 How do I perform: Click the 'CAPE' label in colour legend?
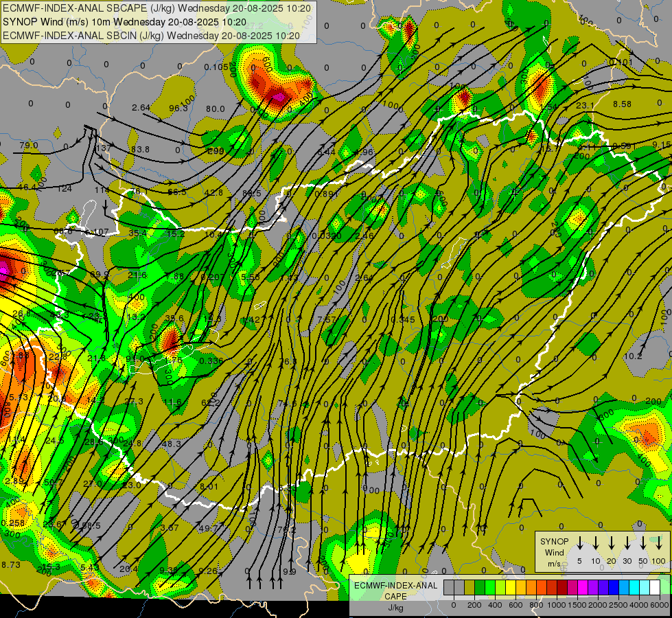coord(395,597)
